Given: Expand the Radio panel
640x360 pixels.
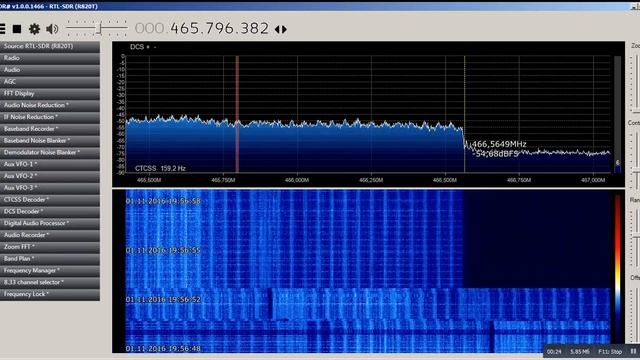Looking at the screenshot, I should [50, 58].
